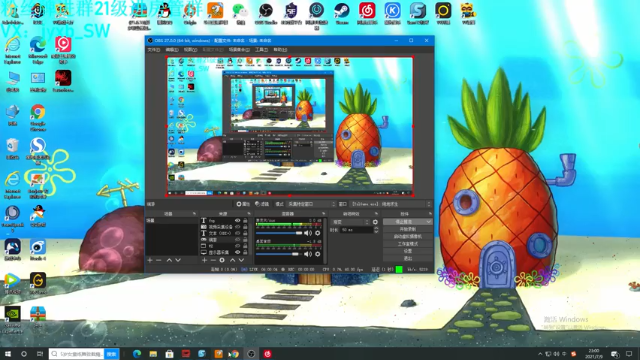The height and width of the screenshot is (360, 640).
Task: Pop out the 混音器 dock panel
Action: click(323, 213)
